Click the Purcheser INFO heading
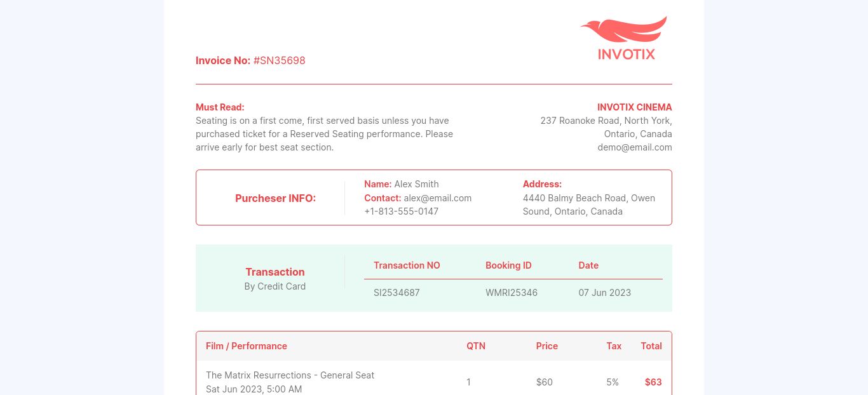868x395 pixels. pyautogui.click(x=275, y=198)
